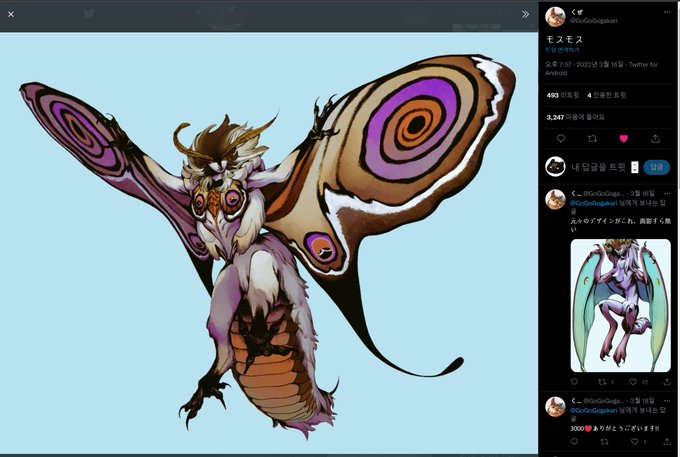The width and height of the screenshot is (680, 457).
Task: Open more options on the March 18 reply
Action: point(667,401)
